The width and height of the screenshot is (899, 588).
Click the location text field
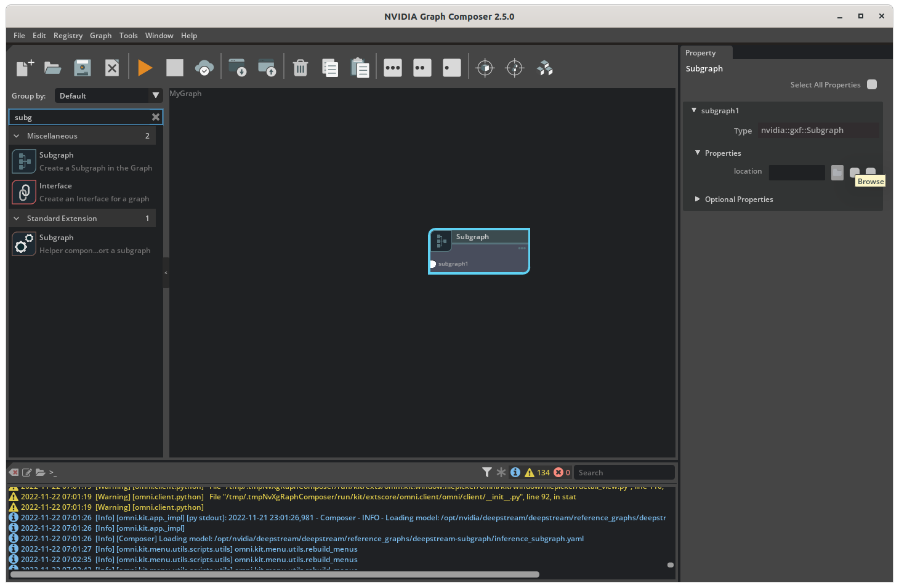pyautogui.click(x=797, y=172)
